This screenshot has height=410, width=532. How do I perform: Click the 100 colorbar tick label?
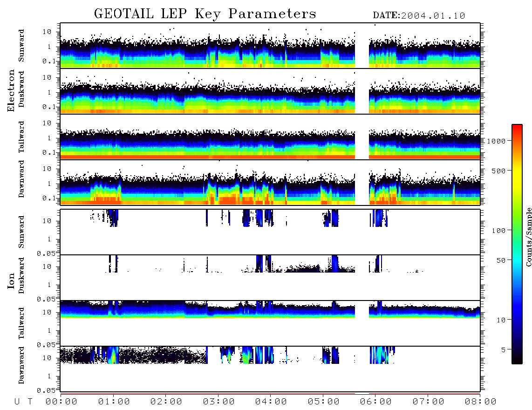tap(499, 231)
